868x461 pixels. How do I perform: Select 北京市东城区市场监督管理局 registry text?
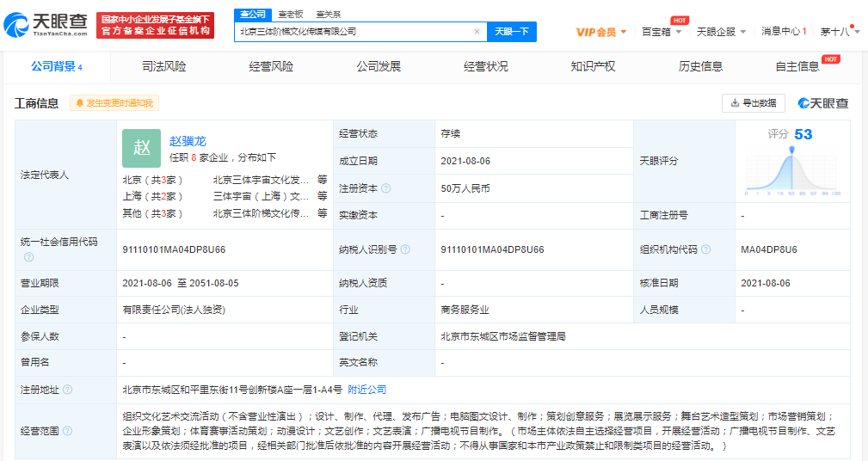(503, 336)
